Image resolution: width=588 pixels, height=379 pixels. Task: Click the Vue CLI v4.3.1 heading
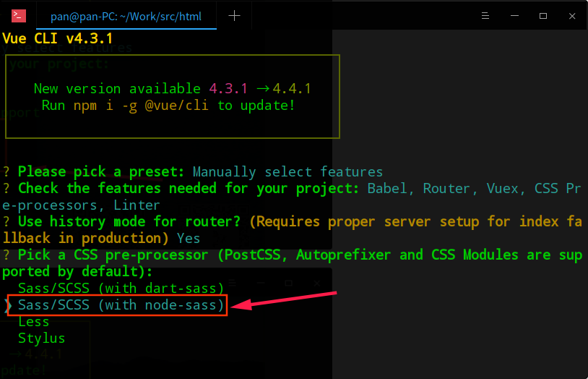click(x=57, y=38)
